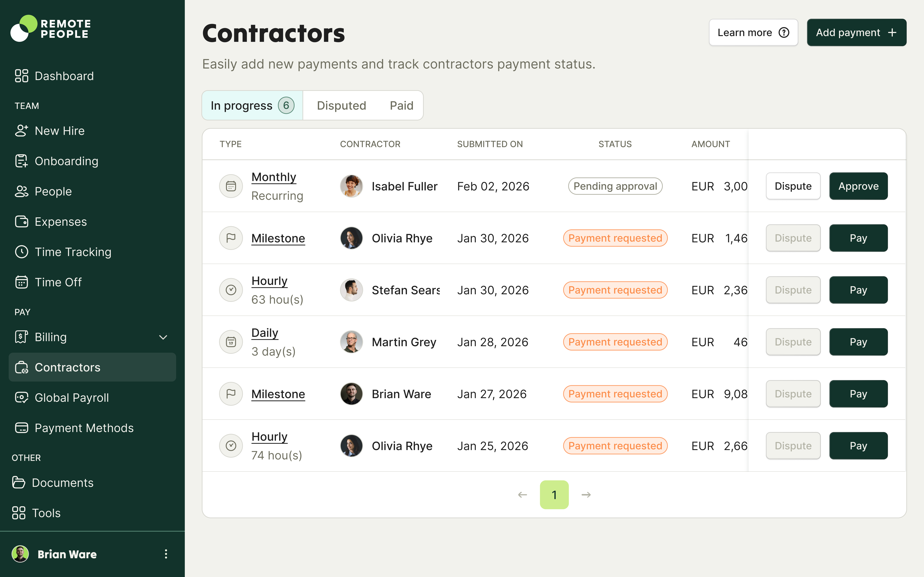The image size is (924, 577).
Task: Open the Dashboard grid icon
Action: click(21, 76)
